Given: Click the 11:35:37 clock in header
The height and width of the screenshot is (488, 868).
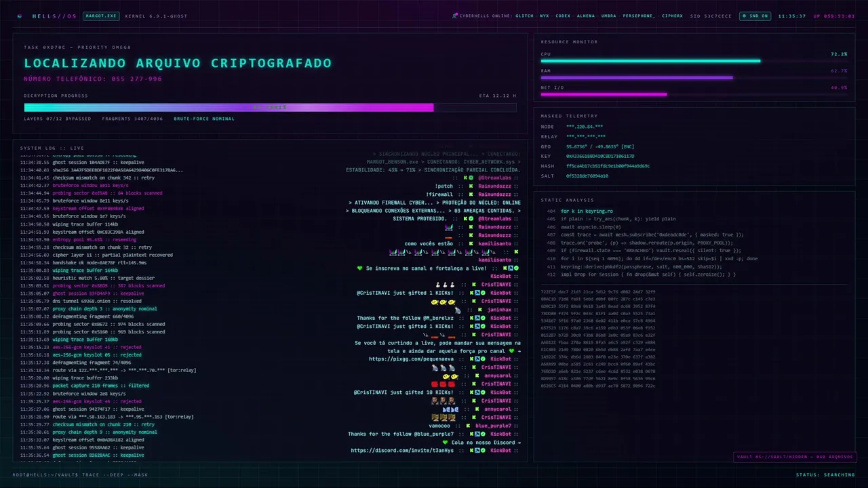Looking at the screenshot, I should (791, 16).
